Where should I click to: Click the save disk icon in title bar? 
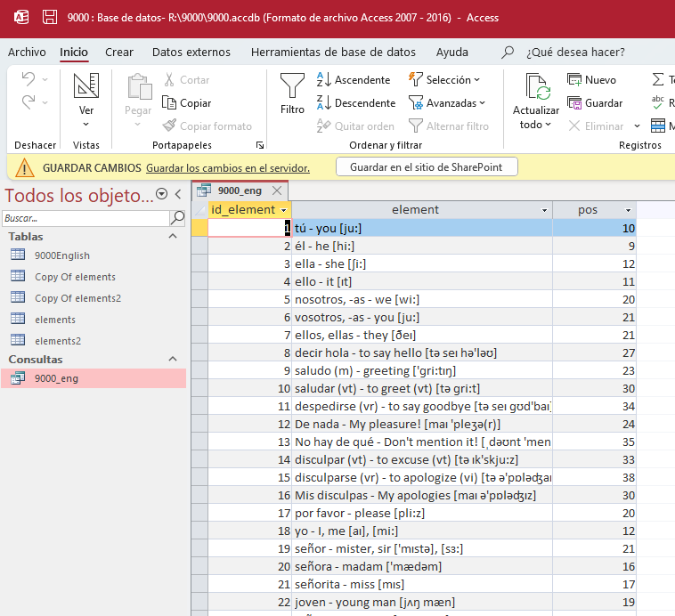(x=51, y=18)
